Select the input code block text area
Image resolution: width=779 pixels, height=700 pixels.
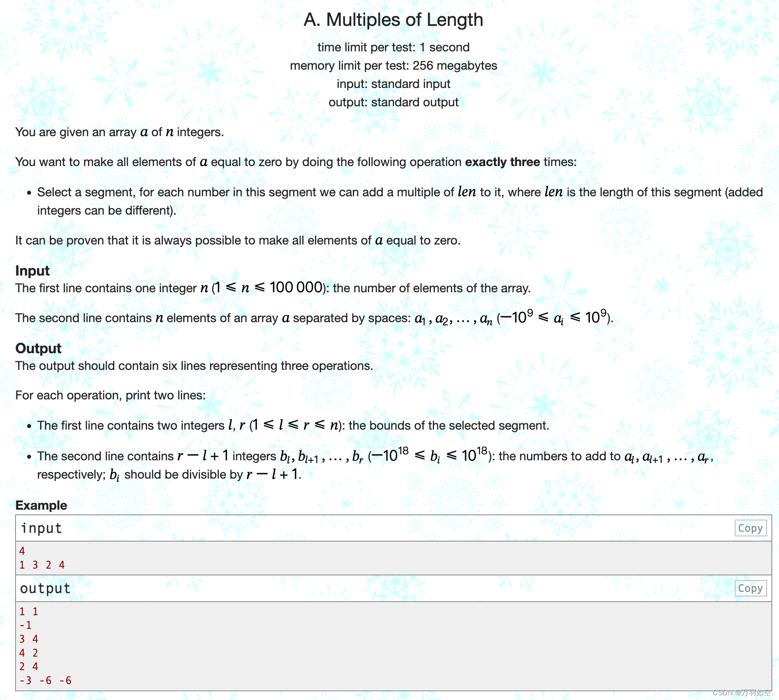coord(389,559)
